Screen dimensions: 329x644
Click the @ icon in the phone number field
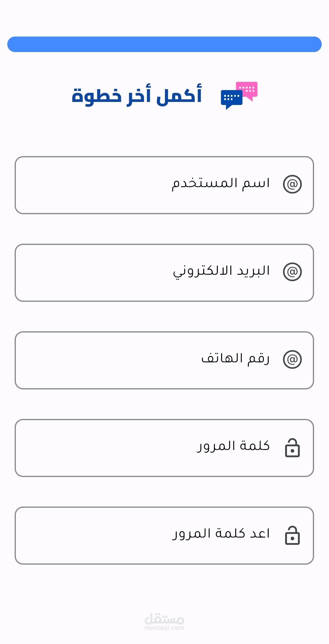pos(292,359)
